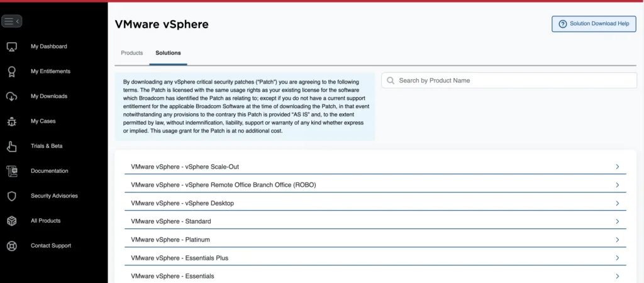Open Contact Support page
The image size is (644, 283).
click(x=51, y=246)
